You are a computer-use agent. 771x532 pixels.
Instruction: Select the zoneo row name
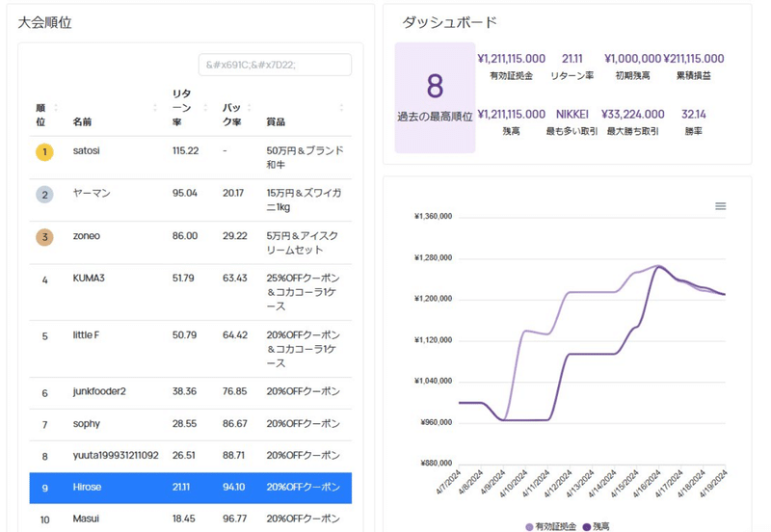tap(87, 235)
